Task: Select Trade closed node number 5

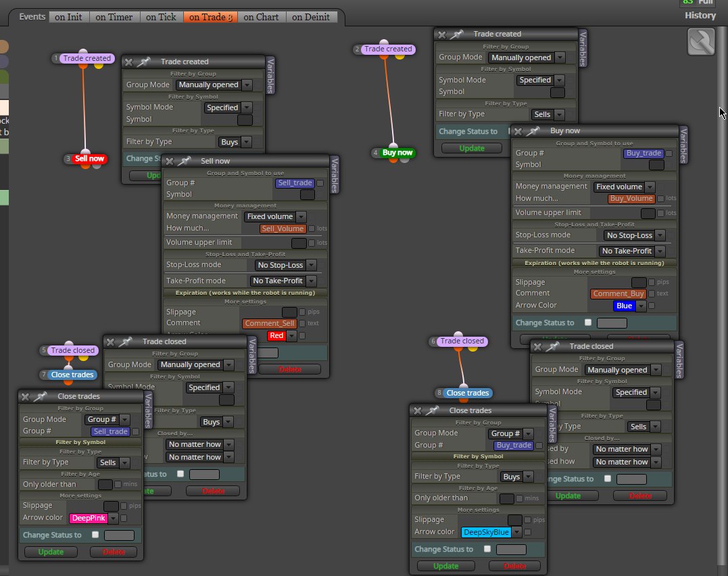Action: coord(73,350)
